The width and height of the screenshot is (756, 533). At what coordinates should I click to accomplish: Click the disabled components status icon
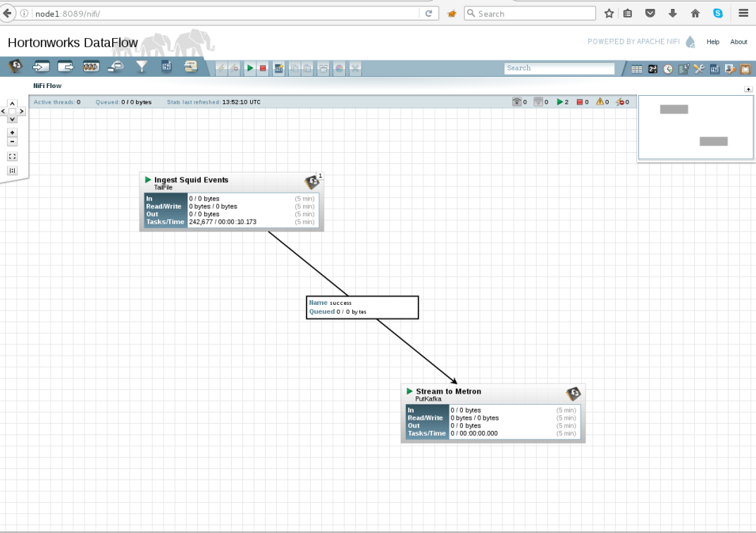[x=620, y=101]
